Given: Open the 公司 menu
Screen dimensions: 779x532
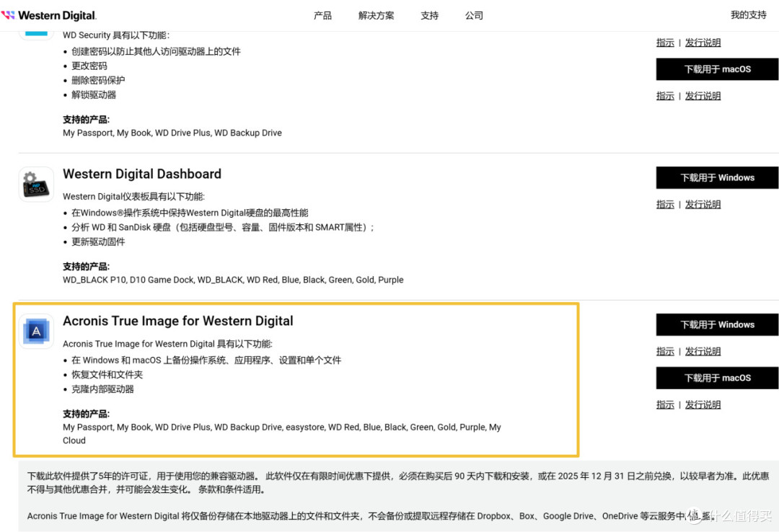Looking at the screenshot, I should pyautogui.click(x=474, y=15).
